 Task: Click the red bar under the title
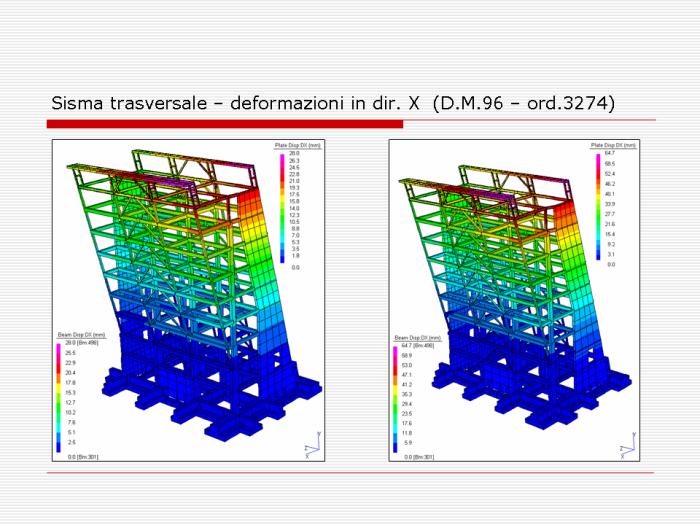pos(225,124)
